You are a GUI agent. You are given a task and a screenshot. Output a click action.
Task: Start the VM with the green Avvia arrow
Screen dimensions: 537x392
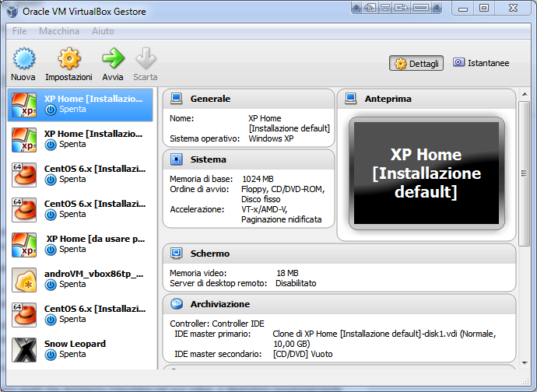pyautogui.click(x=113, y=58)
